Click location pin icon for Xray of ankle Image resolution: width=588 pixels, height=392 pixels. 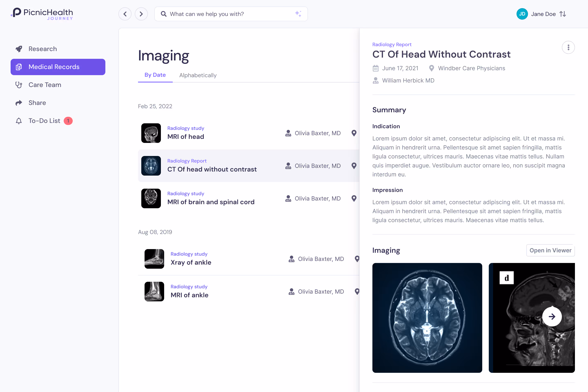click(x=357, y=259)
